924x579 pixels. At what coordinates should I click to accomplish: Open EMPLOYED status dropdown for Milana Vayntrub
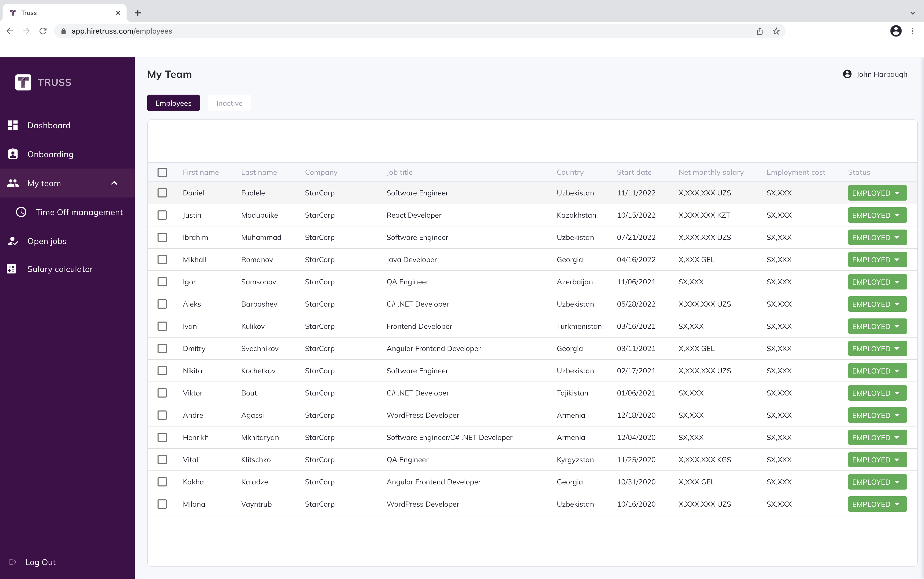[877, 504]
